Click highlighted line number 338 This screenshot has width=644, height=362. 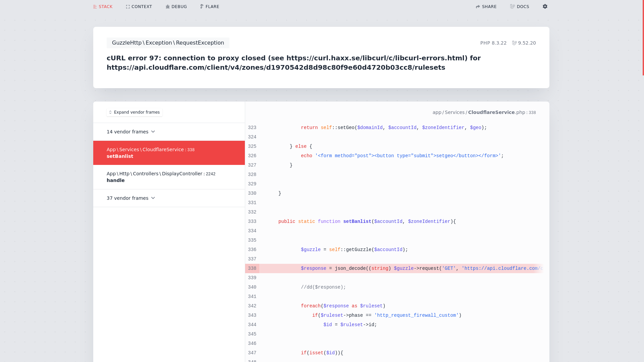coord(252,268)
